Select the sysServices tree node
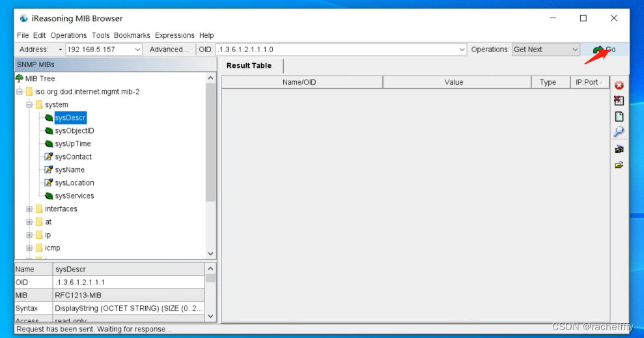This screenshot has height=338, width=644. pos(74,196)
